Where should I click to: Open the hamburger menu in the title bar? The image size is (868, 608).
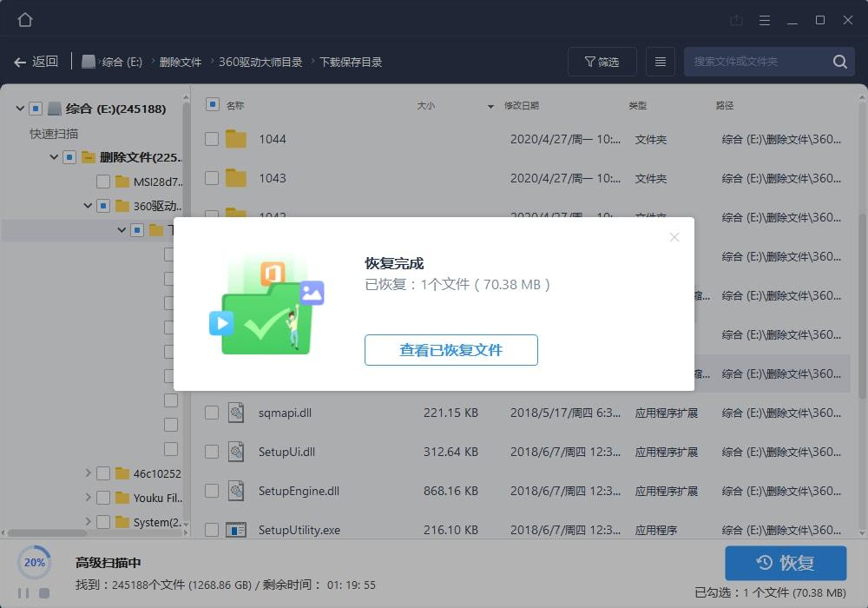765,20
